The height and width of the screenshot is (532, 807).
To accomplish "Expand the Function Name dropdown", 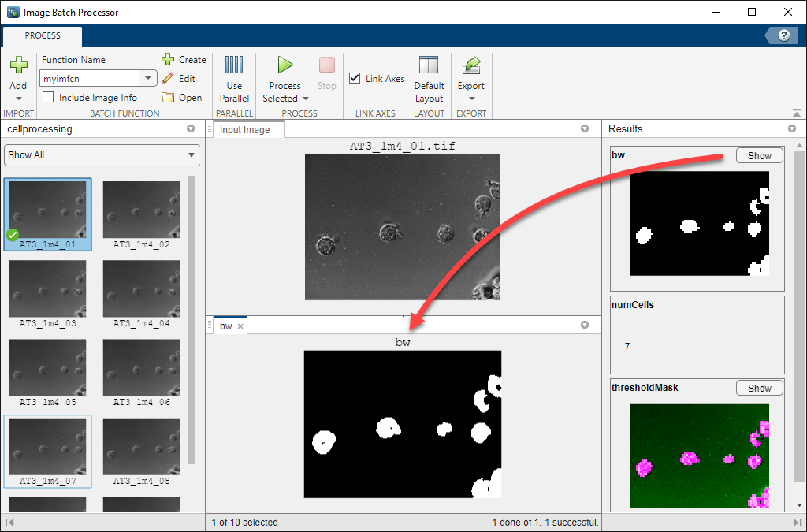I will [148, 78].
